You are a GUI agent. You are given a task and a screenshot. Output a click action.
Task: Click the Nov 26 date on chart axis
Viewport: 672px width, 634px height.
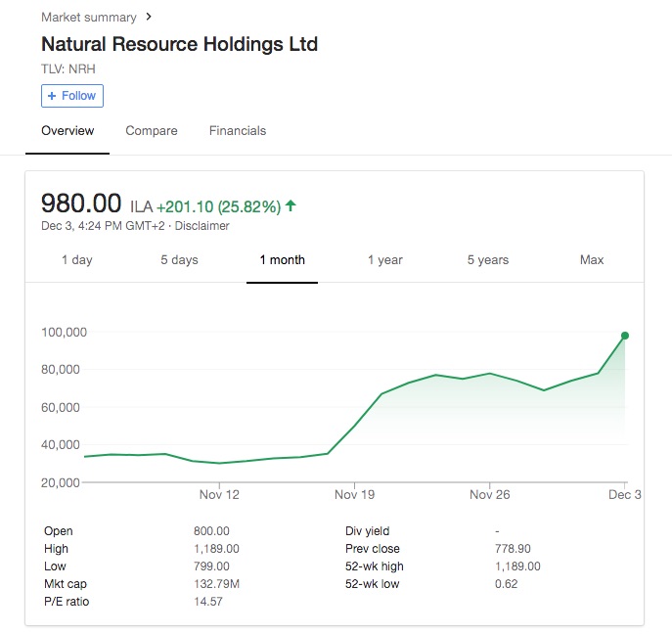489,495
